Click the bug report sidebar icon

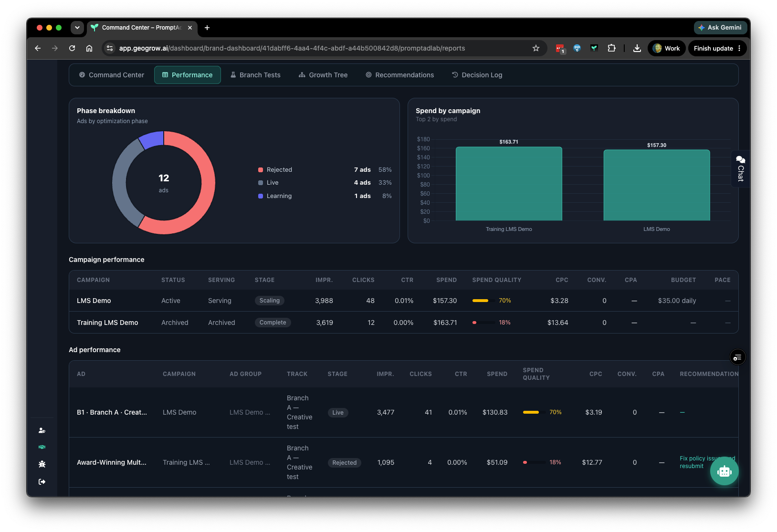(42, 464)
